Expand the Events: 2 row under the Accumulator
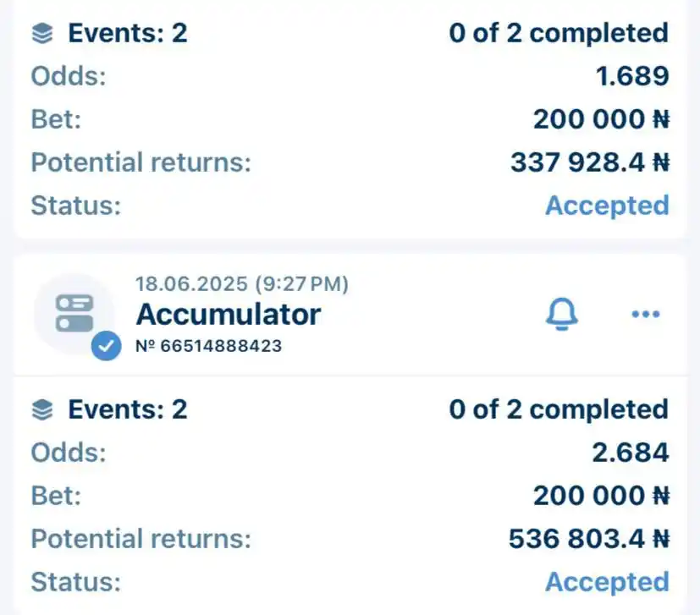The height and width of the screenshot is (615, 700). coord(350,409)
